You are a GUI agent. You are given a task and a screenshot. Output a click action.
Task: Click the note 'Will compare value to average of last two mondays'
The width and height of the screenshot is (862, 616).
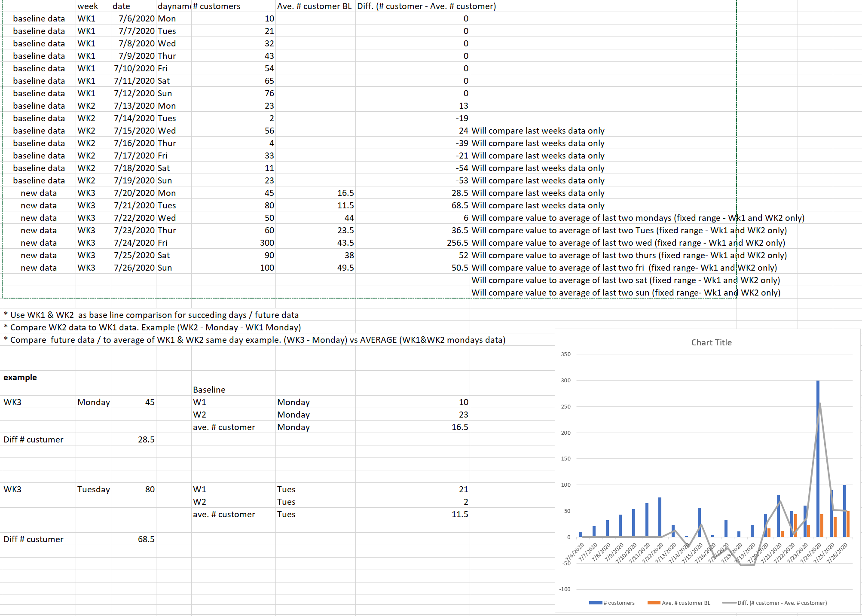[x=638, y=218]
